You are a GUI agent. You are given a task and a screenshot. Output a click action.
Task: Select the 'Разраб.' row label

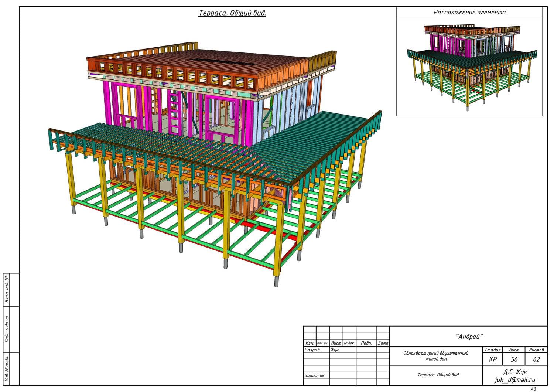(x=312, y=350)
